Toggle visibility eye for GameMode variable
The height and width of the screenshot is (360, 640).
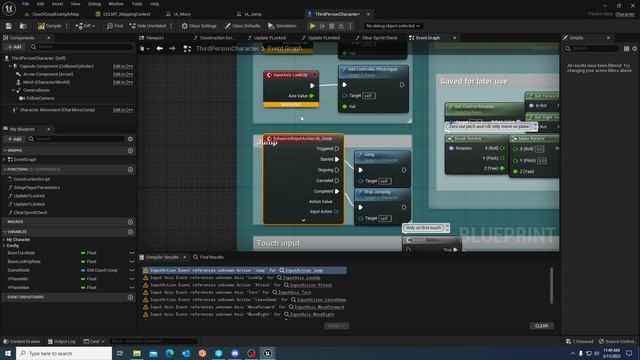[x=131, y=270]
